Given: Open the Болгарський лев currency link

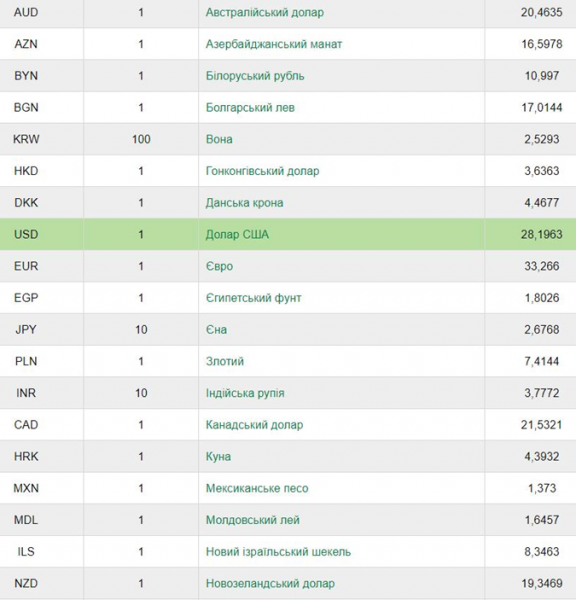Looking at the screenshot, I should pyautogui.click(x=250, y=108).
